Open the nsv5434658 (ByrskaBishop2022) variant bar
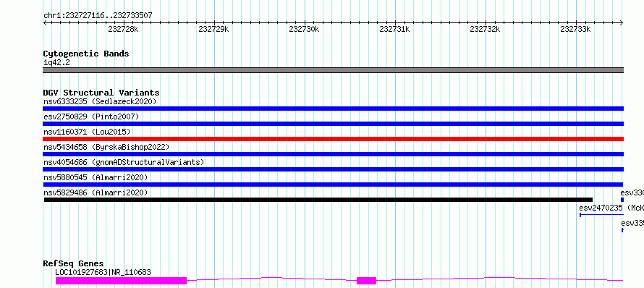The image size is (644, 288). point(333,154)
